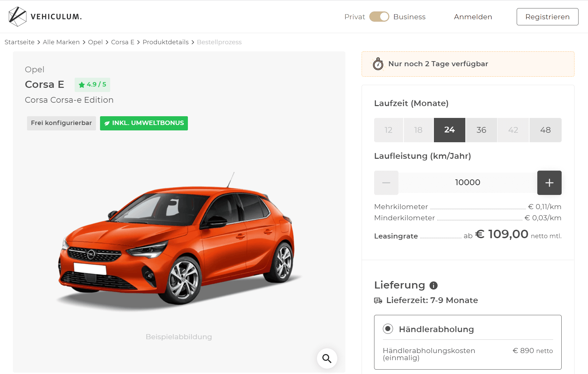The height and width of the screenshot is (374, 588).
Task: Click the Lieferung heading
Action: coord(399,285)
